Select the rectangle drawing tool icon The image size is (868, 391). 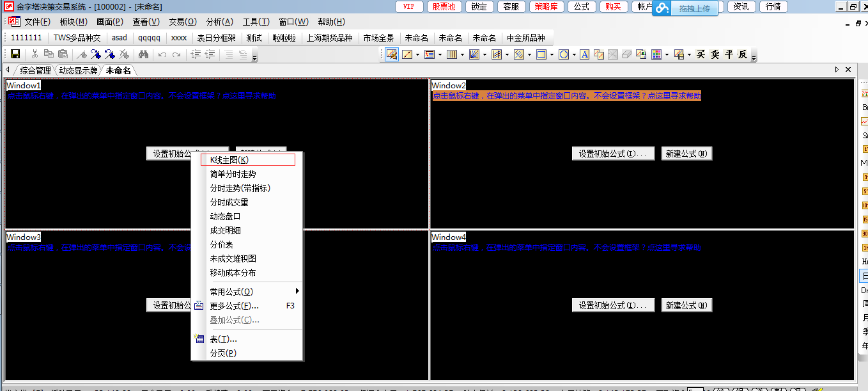[541, 54]
